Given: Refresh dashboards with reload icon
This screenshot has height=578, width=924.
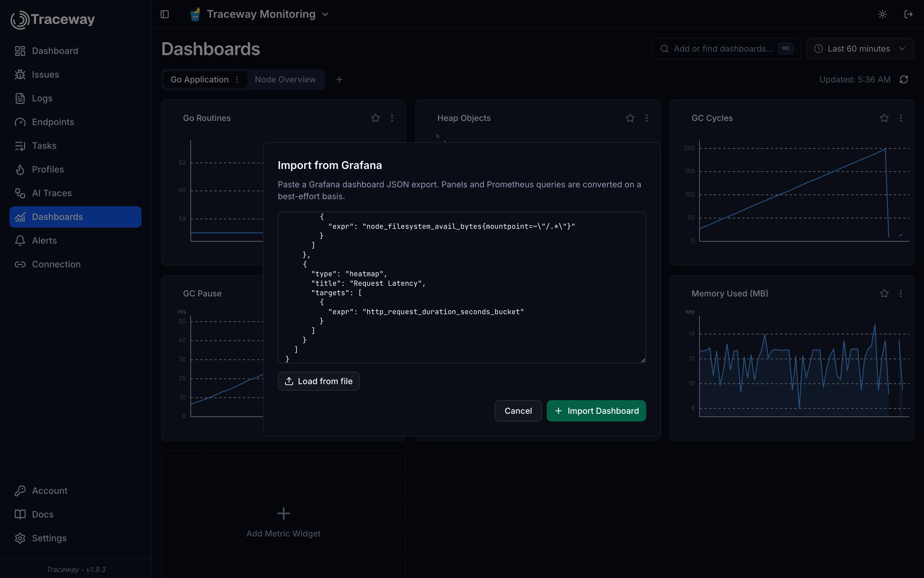Looking at the screenshot, I should (903, 79).
